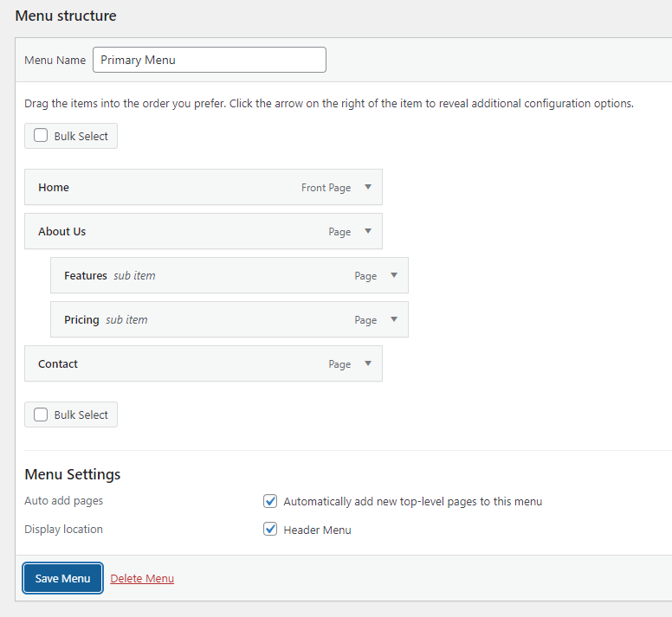Uncheck the auto add pages checkbox

click(270, 501)
